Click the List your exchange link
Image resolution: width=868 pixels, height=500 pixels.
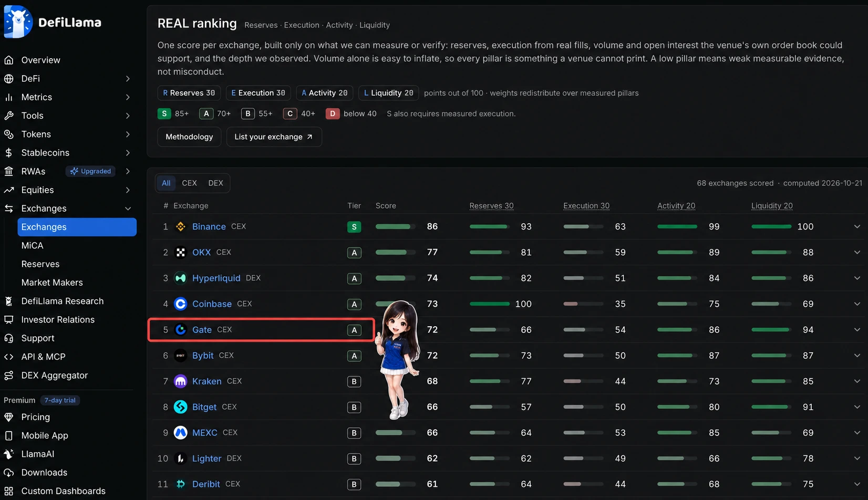click(274, 137)
